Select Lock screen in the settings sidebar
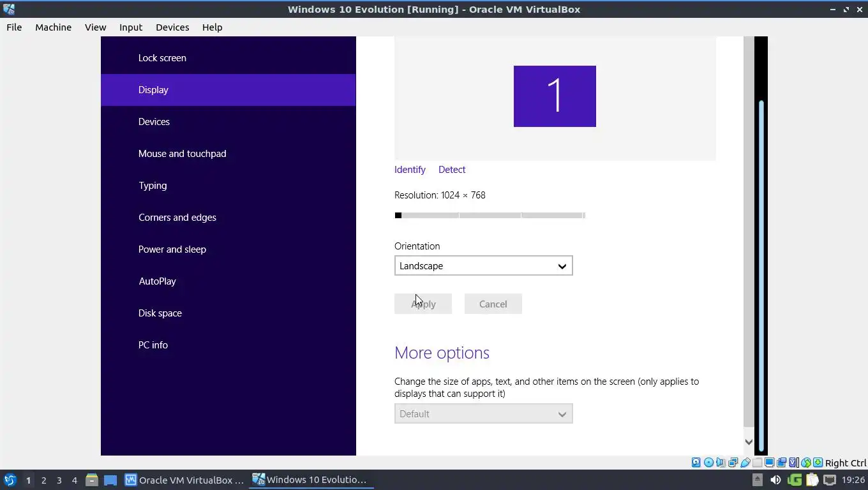This screenshot has height=490, width=868. click(228, 57)
